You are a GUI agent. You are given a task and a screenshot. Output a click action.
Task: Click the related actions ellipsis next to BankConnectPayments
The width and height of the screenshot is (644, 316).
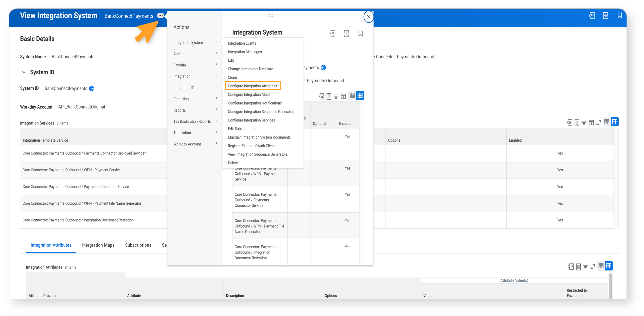(x=160, y=15)
